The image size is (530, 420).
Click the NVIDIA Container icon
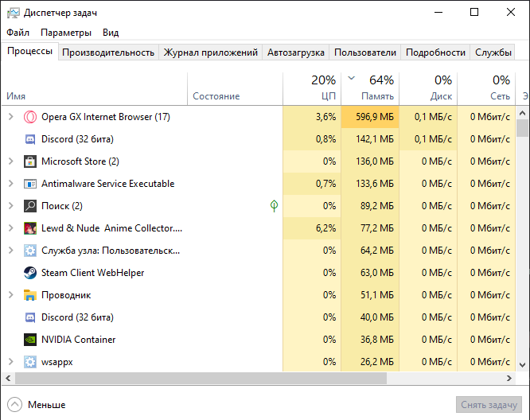30,340
